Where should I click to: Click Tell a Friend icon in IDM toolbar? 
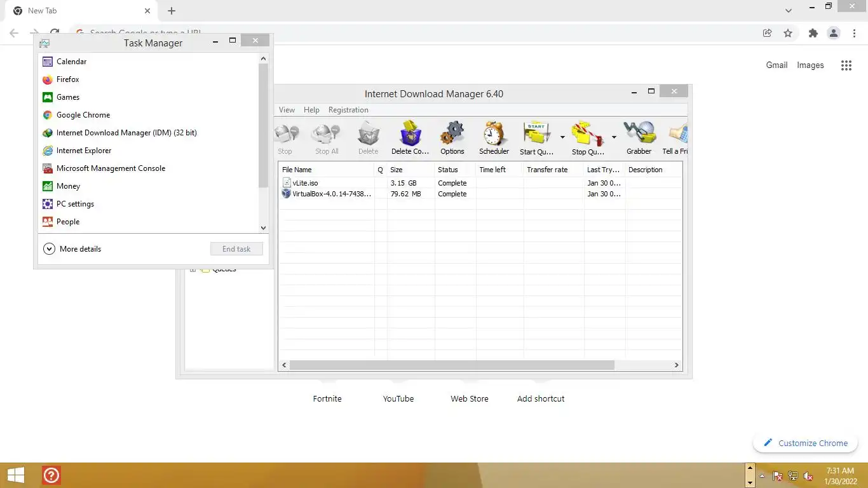click(675, 139)
